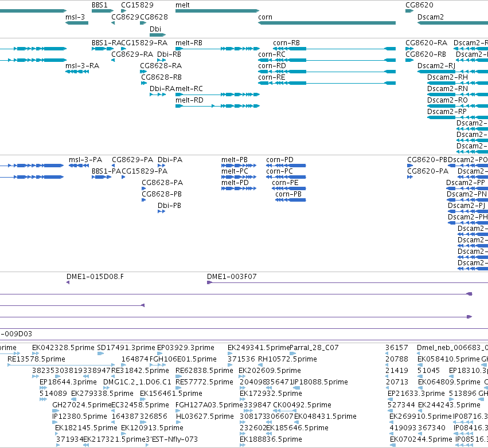
Task: Click EST CK00492.5prime
Action: click(284, 411)
